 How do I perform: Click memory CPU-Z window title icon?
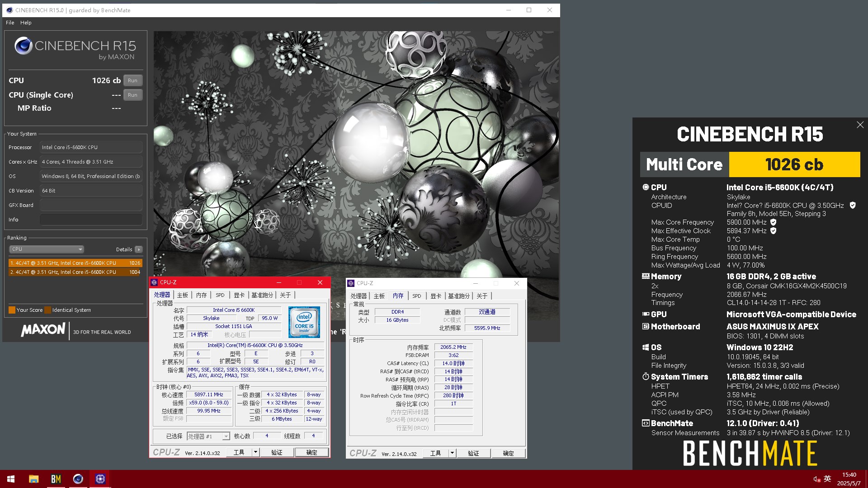pyautogui.click(x=351, y=283)
